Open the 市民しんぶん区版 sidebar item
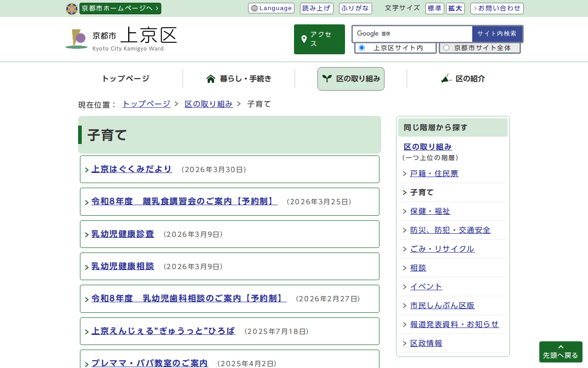This screenshot has width=588, height=368. (x=442, y=305)
